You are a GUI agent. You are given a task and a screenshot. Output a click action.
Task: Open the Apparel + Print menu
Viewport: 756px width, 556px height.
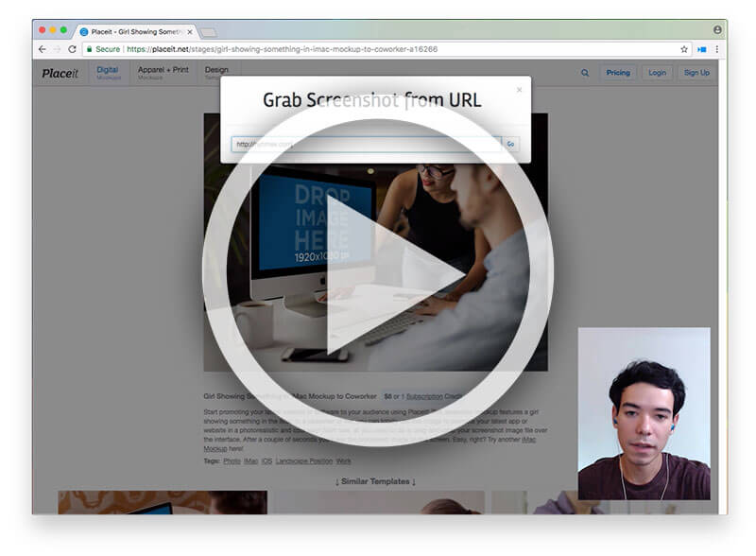pos(163,73)
